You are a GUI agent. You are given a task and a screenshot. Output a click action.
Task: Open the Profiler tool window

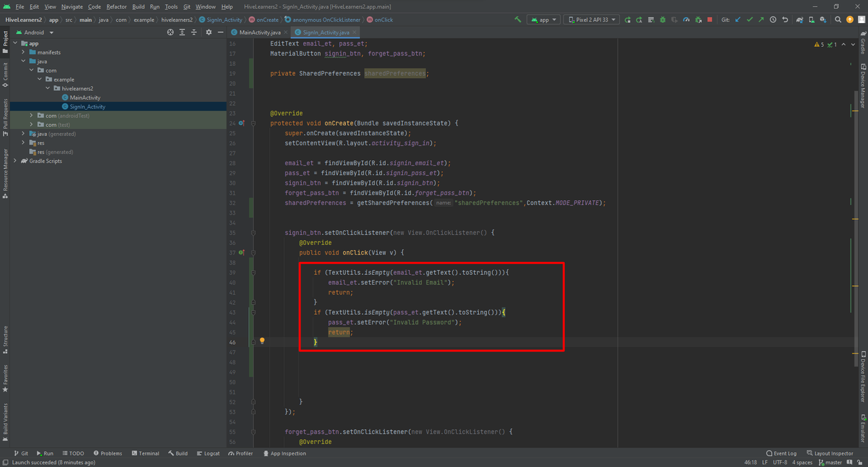coord(241,453)
